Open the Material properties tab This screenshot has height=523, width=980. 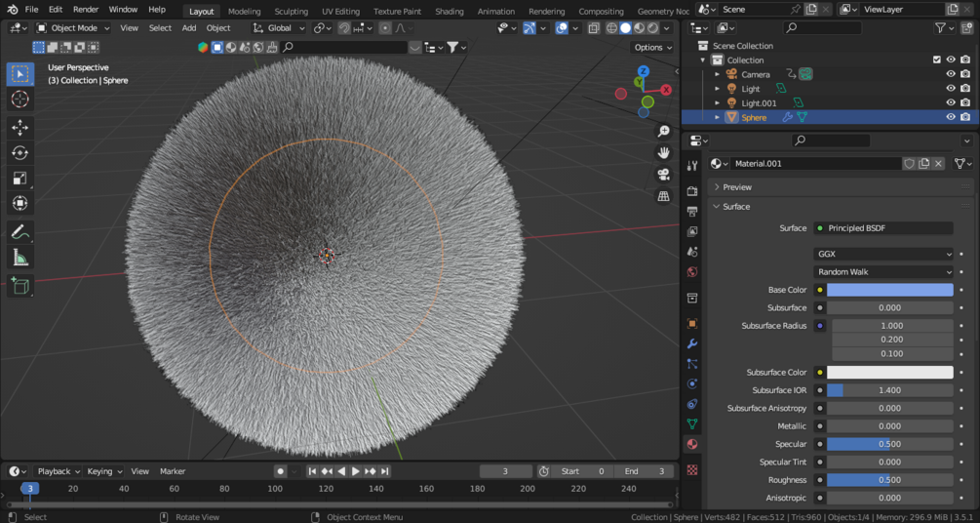coord(692,444)
